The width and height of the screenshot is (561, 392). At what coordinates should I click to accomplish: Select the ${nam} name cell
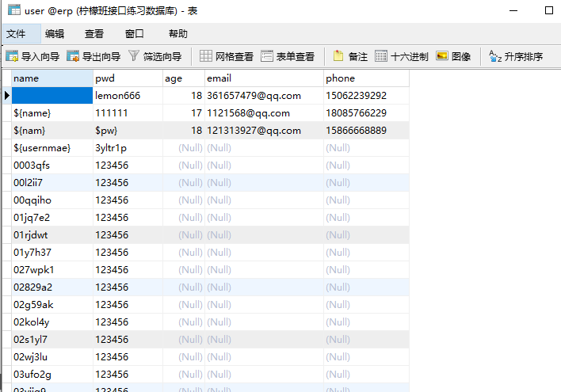(x=52, y=131)
